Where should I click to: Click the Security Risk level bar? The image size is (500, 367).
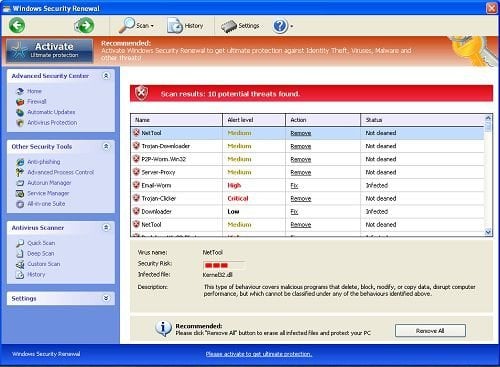pos(224,265)
